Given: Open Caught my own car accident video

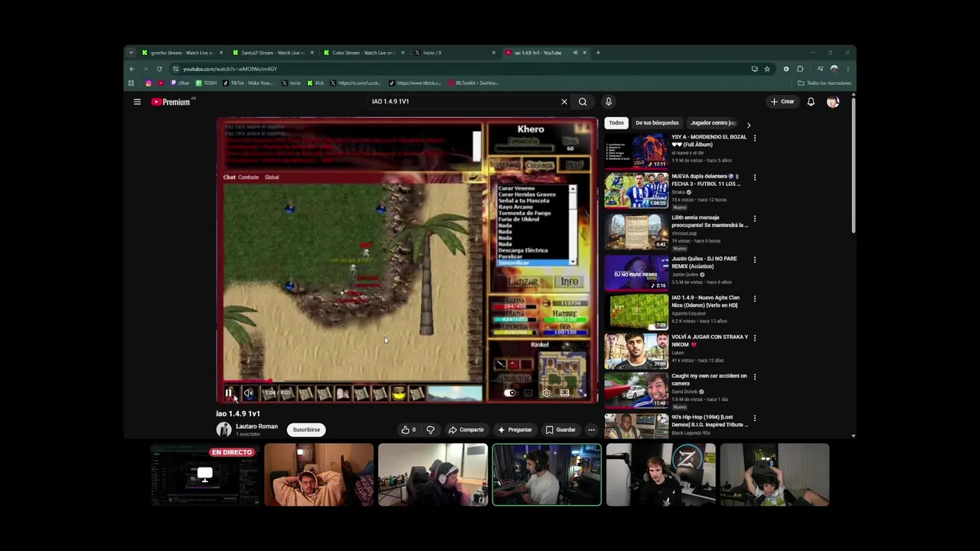Looking at the screenshot, I should (637, 390).
